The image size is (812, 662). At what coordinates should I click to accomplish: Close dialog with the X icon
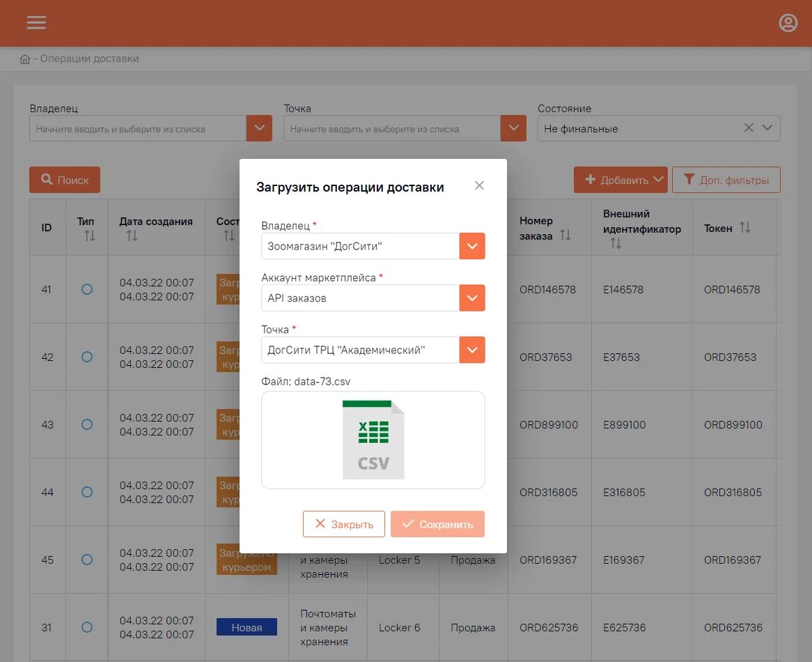479,185
